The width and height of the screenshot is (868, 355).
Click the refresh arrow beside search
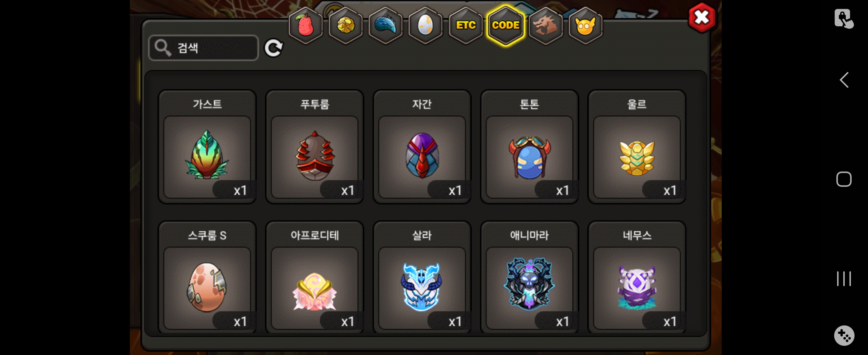(x=273, y=48)
